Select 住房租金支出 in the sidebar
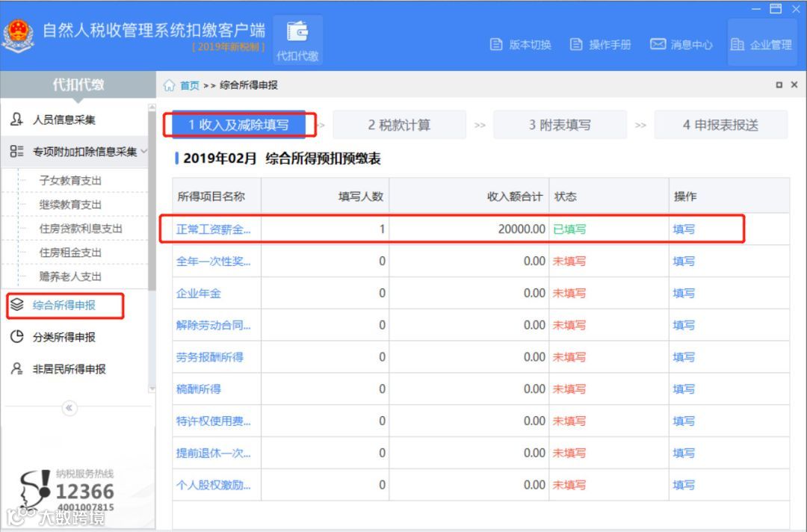This screenshot has height=532, width=807. click(70, 253)
